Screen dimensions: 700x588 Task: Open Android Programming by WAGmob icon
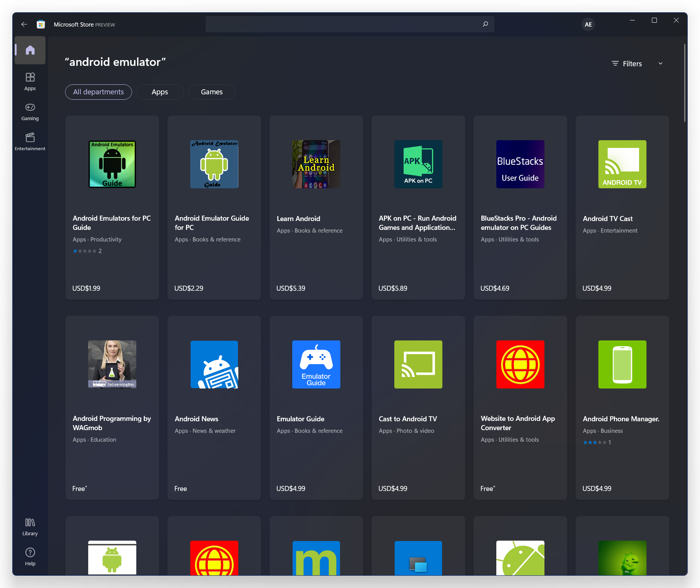(x=112, y=364)
